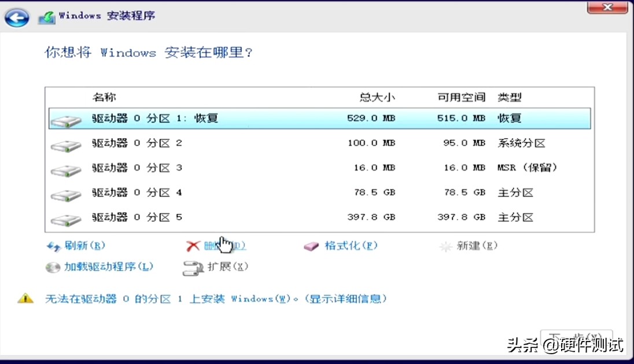Click the Format (格式化) eraser icon
The height and width of the screenshot is (364, 634).
312,246
